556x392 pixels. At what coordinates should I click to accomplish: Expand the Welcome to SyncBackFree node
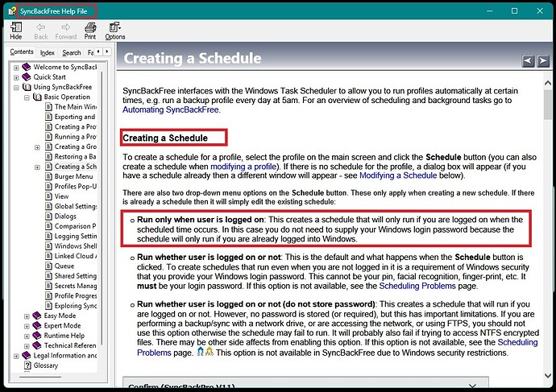click(x=15, y=67)
